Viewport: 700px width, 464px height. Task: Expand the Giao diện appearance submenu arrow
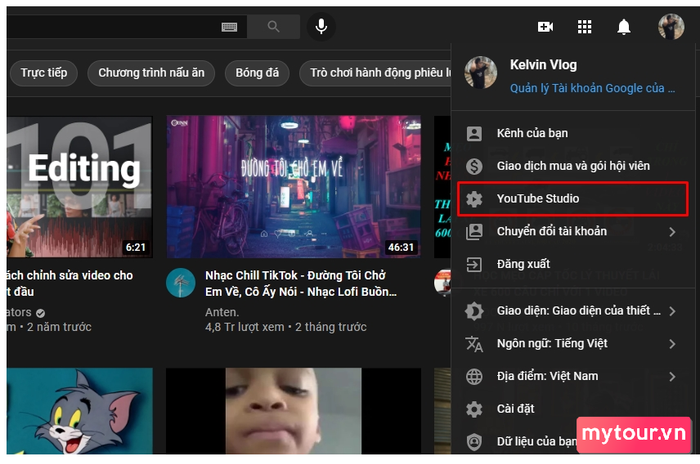(x=672, y=311)
